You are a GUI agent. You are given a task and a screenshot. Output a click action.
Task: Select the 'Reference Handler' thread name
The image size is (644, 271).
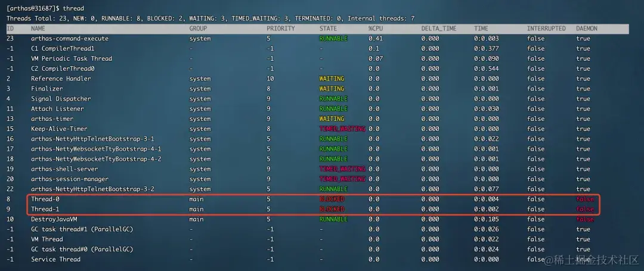(x=61, y=79)
